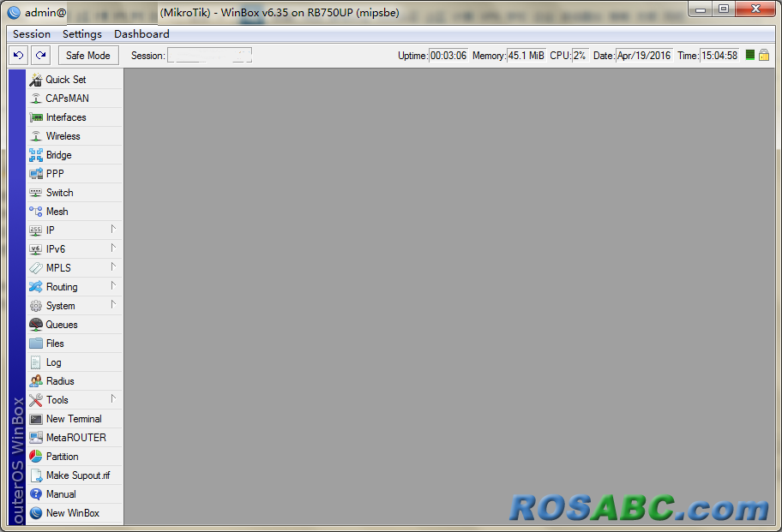Open the Radius menu entry
The height and width of the screenshot is (532, 782).
pos(74,381)
